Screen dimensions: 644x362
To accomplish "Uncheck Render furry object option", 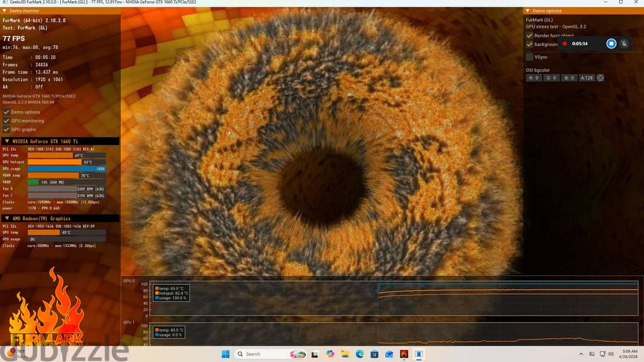I will (529, 36).
